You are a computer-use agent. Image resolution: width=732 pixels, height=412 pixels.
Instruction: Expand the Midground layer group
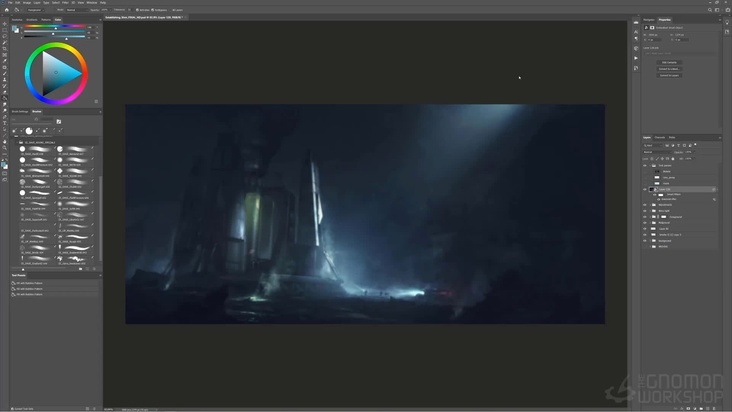click(650, 223)
